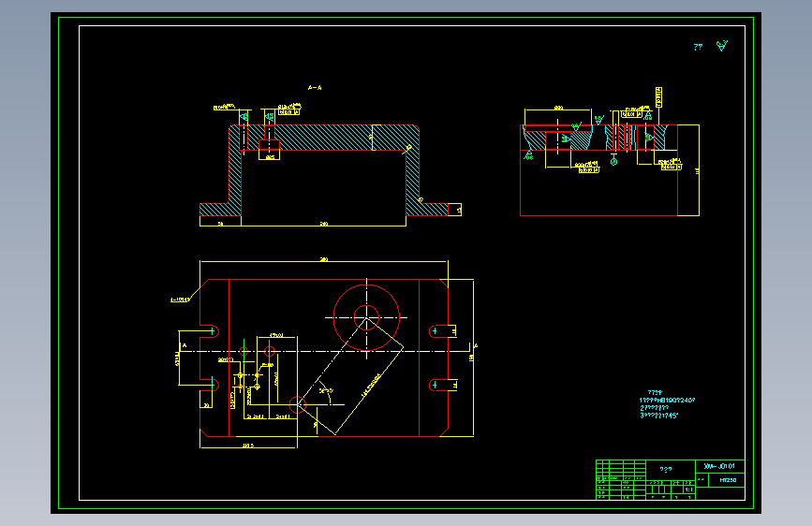This screenshot has width=812, height=526.
Task: Select the section cut mark A left of the plan view
Action: pos(185,345)
